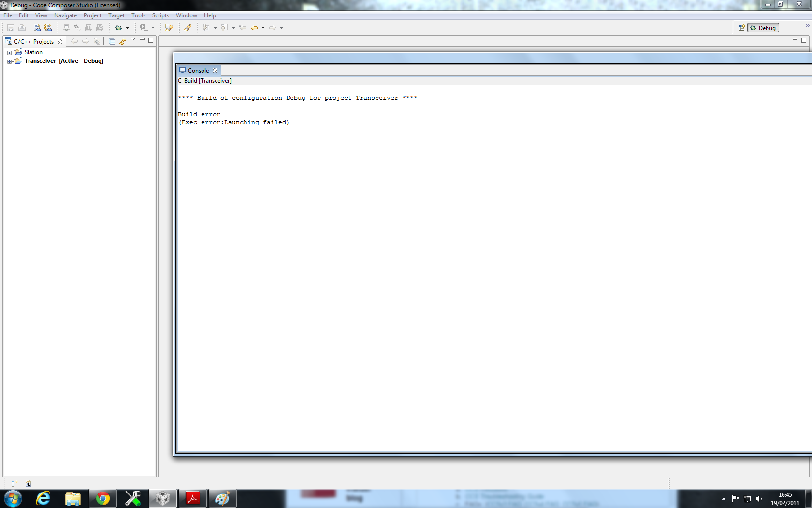The width and height of the screenshot is (812, 508).
Task: Click the Collapse All icon in Projects view
Action: point(112,42)
